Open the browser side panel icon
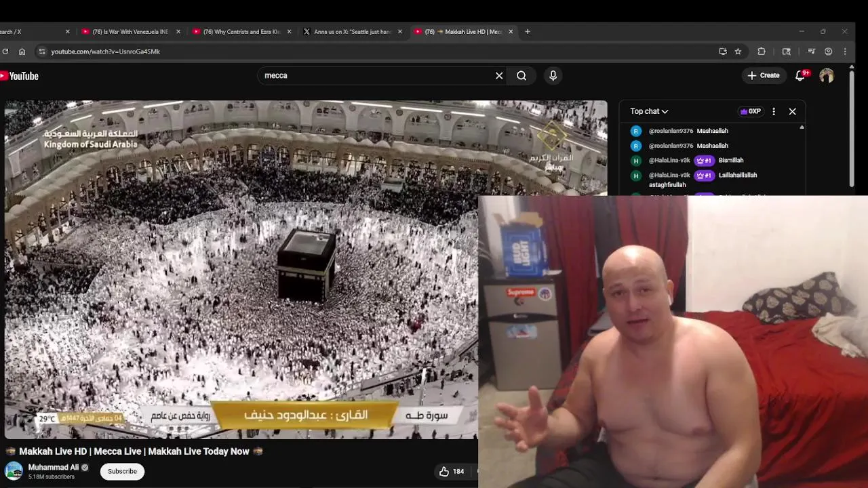 pyautogui.click(x=787, y=52)
